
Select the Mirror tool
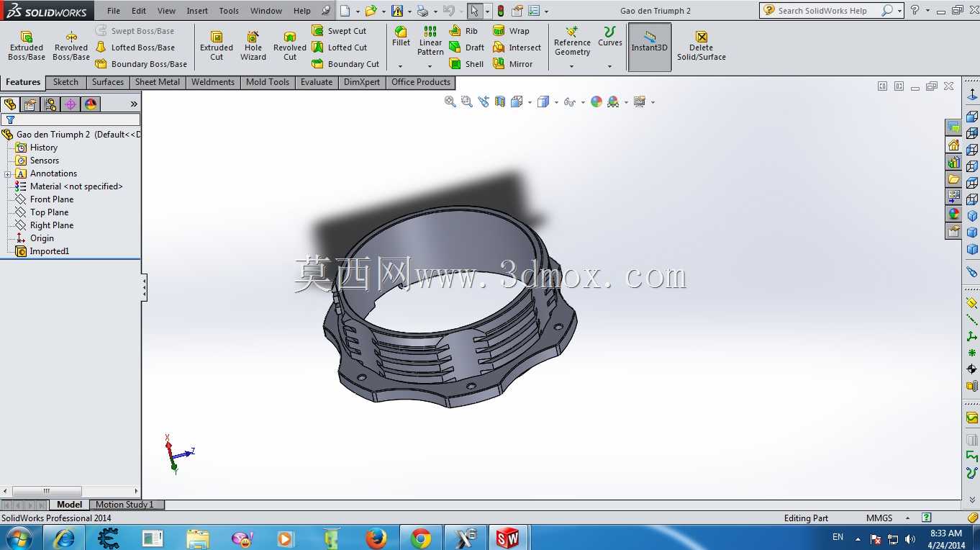tap(513, 64)
